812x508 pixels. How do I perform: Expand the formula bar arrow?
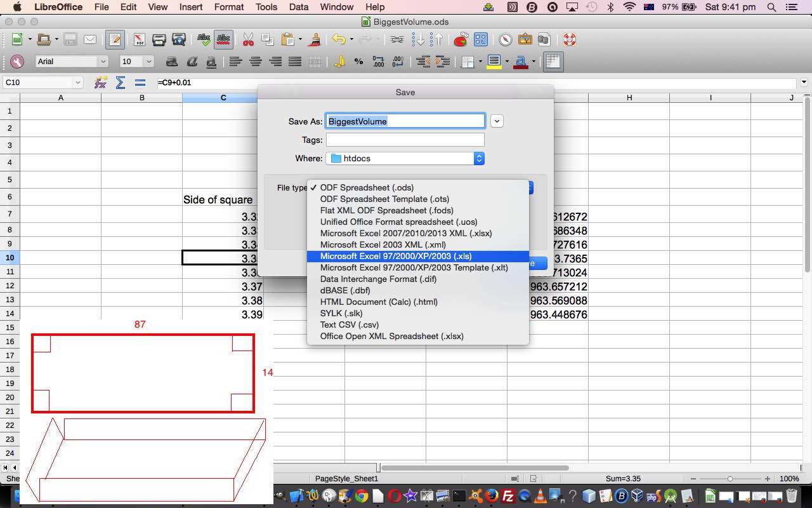pos(804,83)
